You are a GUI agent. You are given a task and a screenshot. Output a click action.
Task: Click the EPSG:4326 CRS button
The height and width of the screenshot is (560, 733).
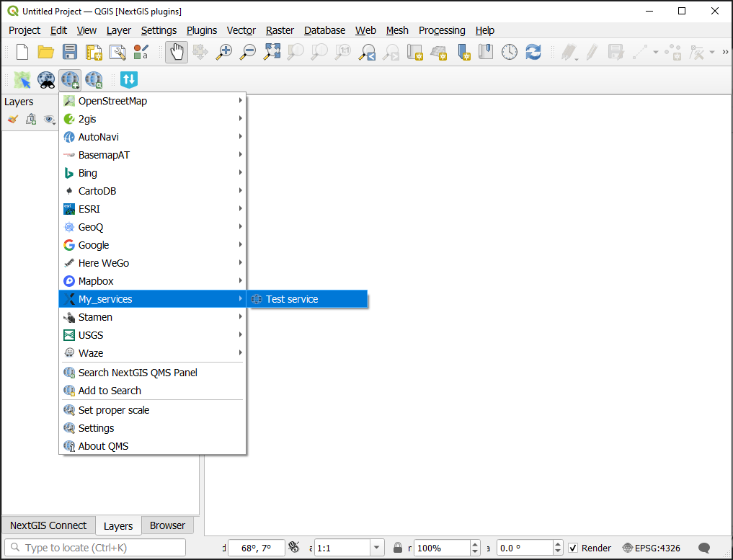tap(651, 548)
